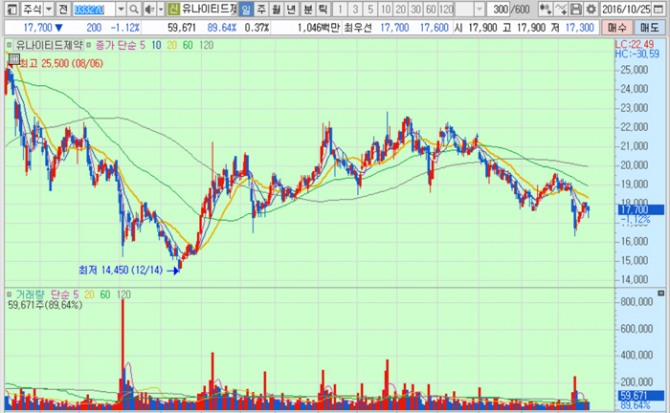The image size is (670, 413).
Task: Click the 300 candle count input field
Action: (x=499, y=9)
